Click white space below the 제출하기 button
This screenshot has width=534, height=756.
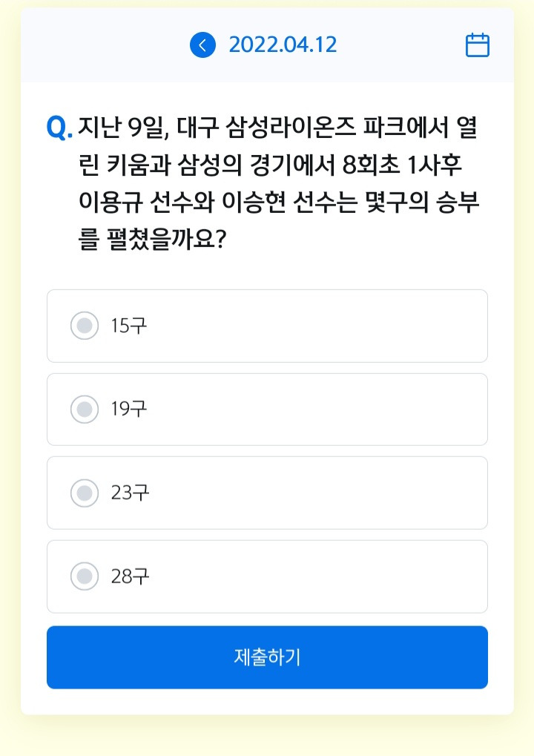(x=268, y=702)
